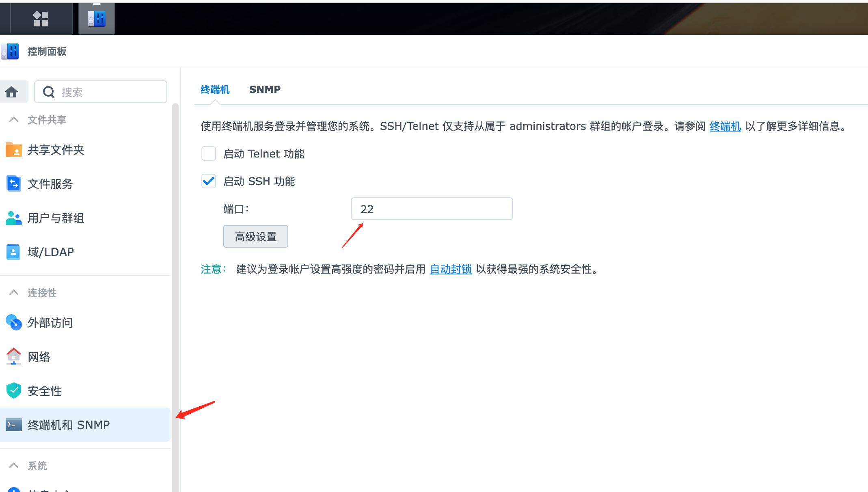Collapse the 连接性 section
Viewport: 868px width, 492px height.
pyautogui.click(x=13, y=293)
